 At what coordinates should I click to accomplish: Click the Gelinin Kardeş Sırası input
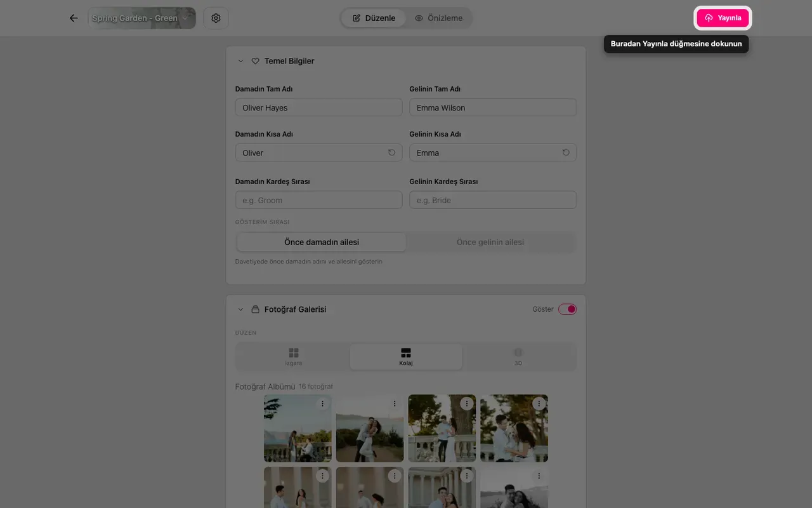click(x=493, y=200)
